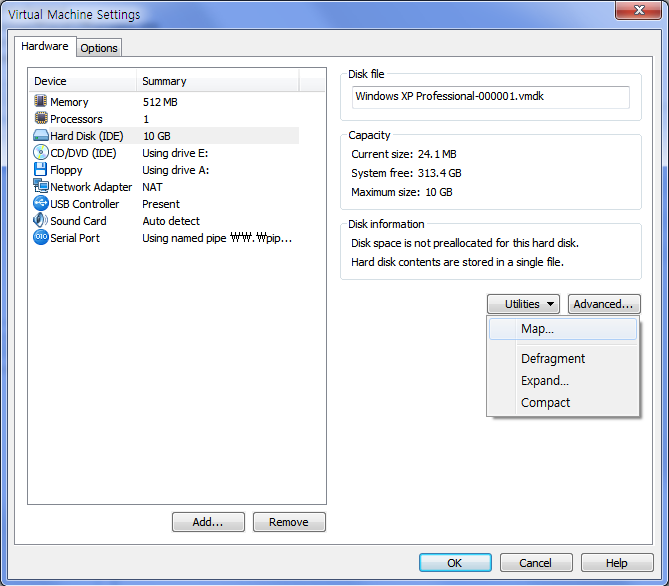Click the Remove device button
This screenshot has width=669, height=586.
pyautogui.click(x=289, y=522)
